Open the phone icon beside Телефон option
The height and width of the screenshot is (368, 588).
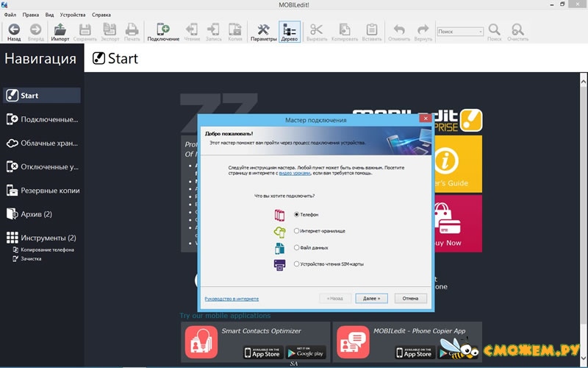[x=279, y=215]
